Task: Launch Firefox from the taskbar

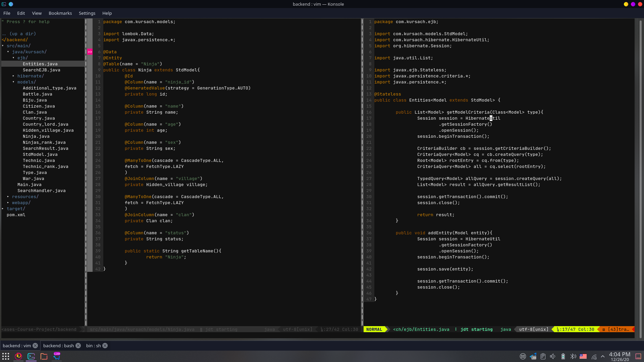Action: coord(18,356)
